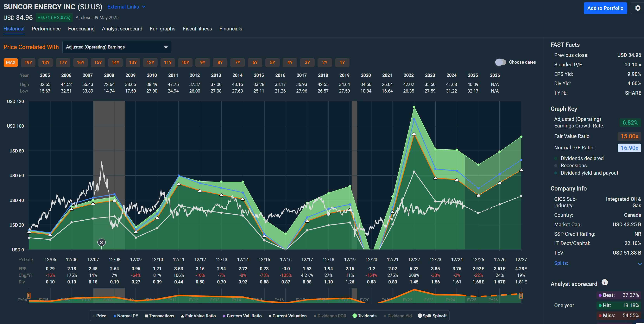The width and height of the screenshot is (644, 324).
Task: Toggle Transactions markers in the legend
Action: [160, 316]
